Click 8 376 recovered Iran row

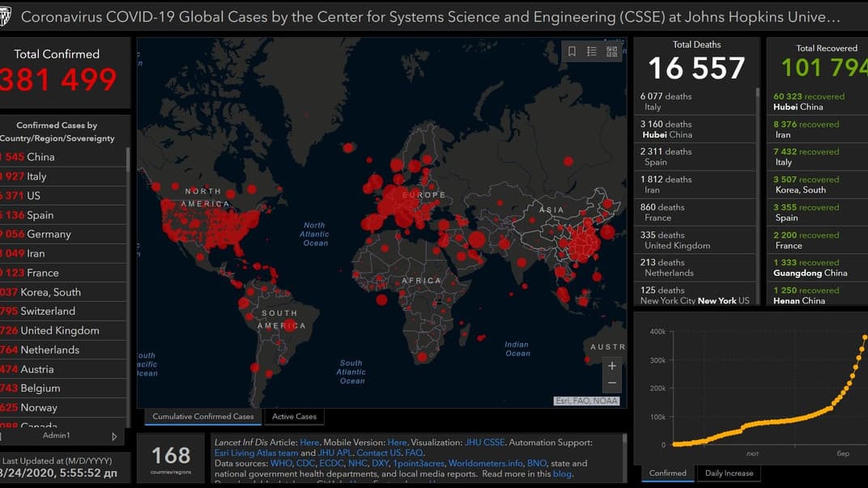(x=818, y=129)
